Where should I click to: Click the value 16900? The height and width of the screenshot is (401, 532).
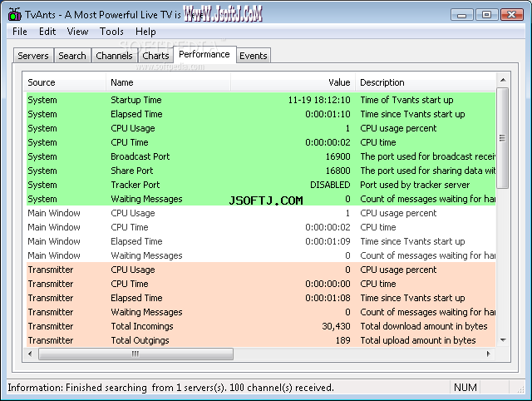pos(338,156)
